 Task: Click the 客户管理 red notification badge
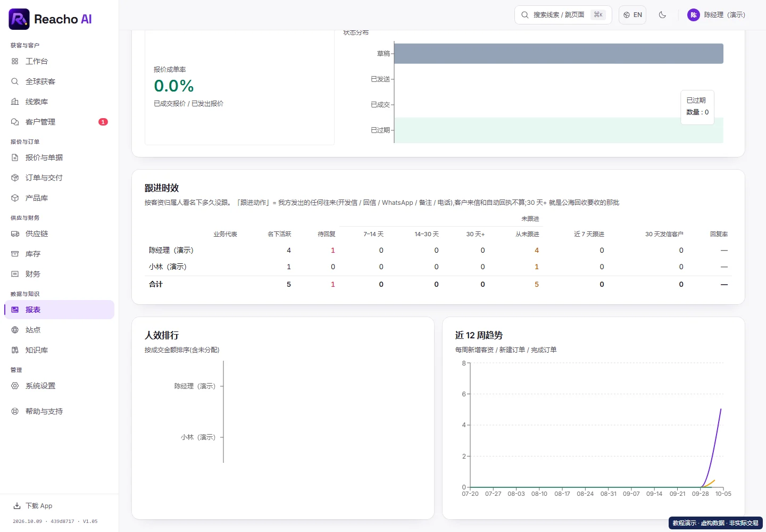(x=103, y=122)
